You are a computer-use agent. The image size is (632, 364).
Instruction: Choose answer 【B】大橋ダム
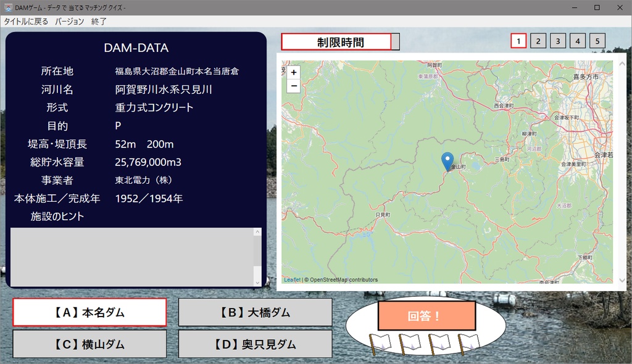click(254, 313)
